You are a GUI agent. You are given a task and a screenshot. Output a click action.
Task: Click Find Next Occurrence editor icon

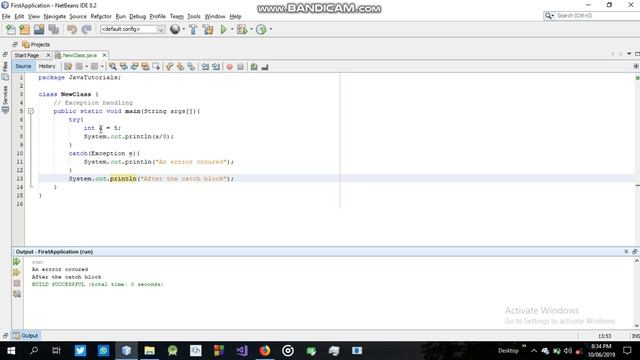click(x=134, y=67)
